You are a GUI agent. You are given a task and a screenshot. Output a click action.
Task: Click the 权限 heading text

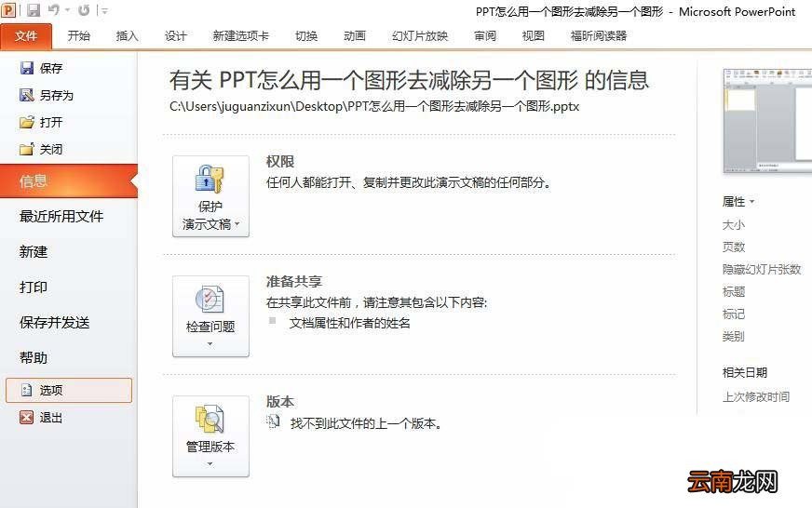(280, 161)
